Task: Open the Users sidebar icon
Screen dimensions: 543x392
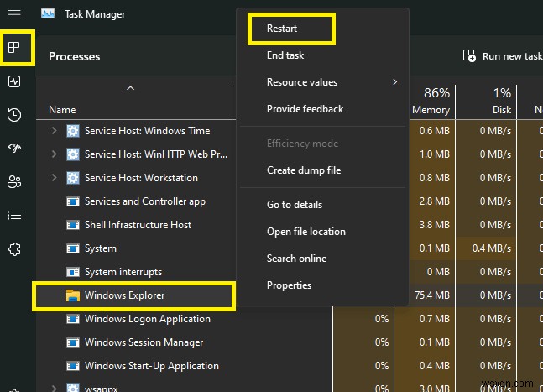Action: [14, 182]
